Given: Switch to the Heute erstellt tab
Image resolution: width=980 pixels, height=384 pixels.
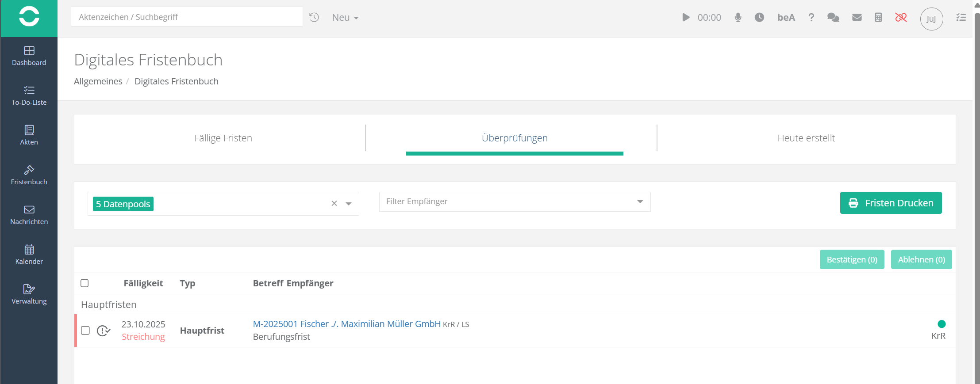Looking at the screenshot, I should pyautogui.click(x=806, y=138).
